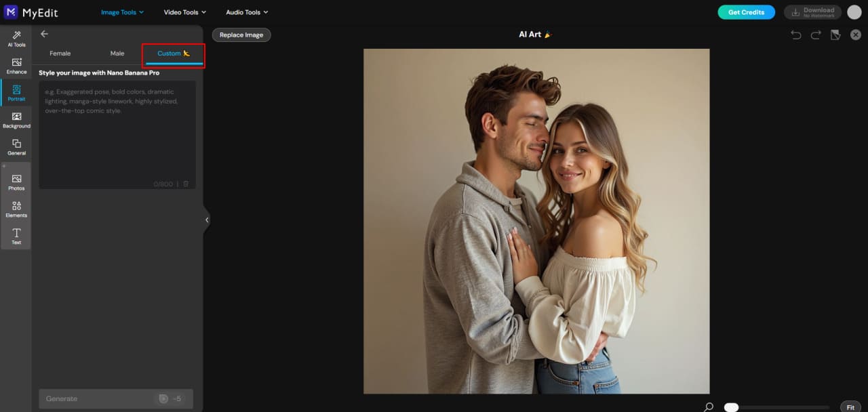Click the couple photo on canvas
This screenshot has width=868, height=412.
click(x=536, y=221)
